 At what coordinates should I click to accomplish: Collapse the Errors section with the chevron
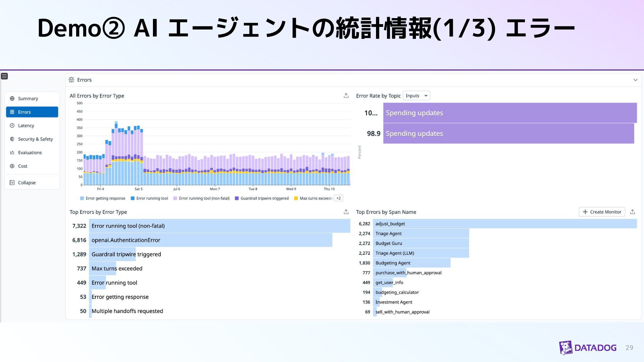(635, 80)
